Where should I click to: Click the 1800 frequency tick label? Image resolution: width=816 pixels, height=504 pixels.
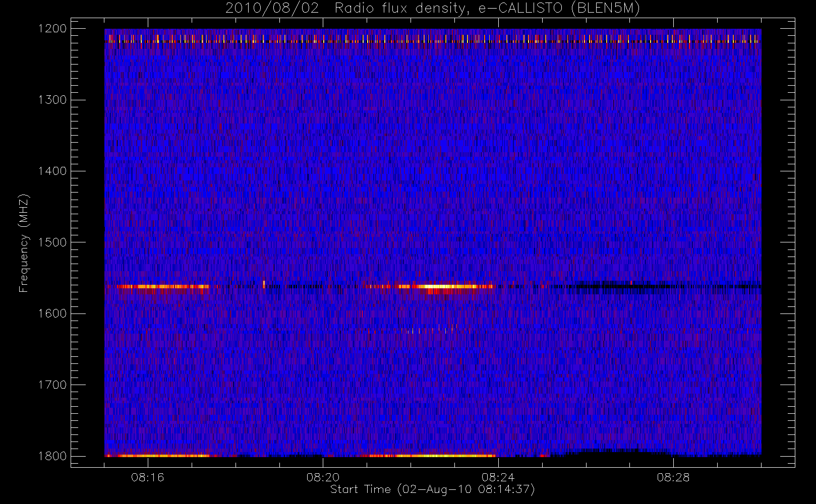coord(52,456)
